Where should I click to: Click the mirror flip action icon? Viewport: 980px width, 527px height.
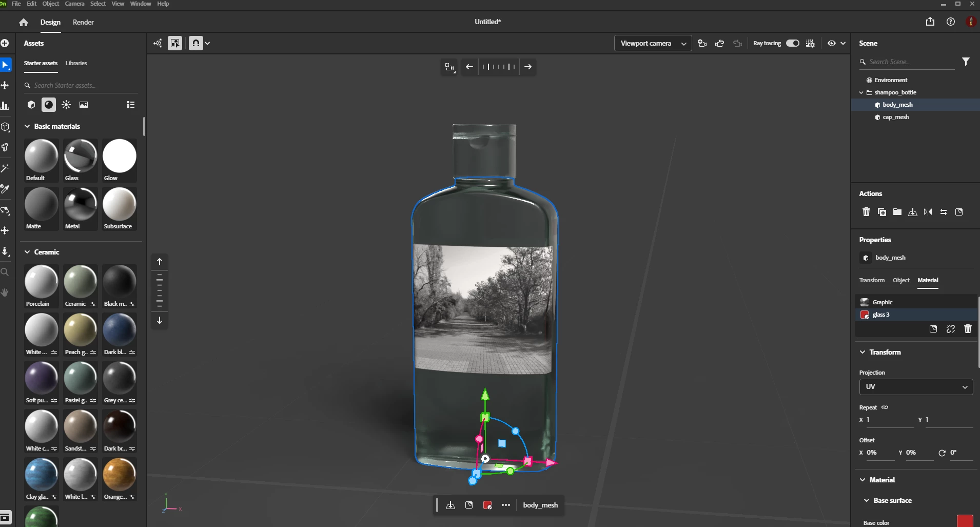pos(928,212)
